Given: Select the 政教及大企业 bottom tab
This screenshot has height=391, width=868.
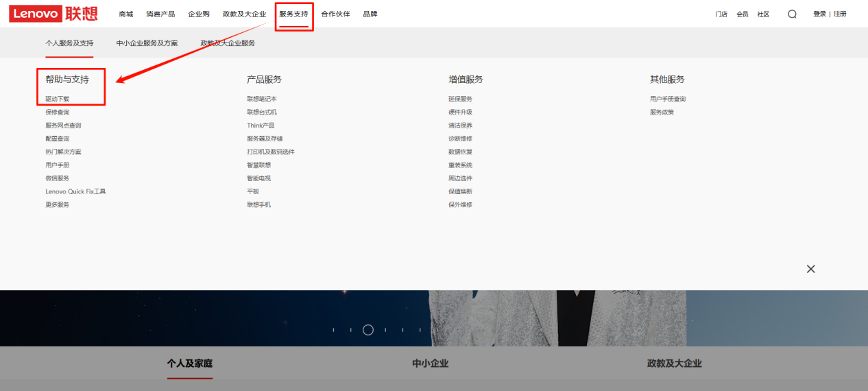Looking at the screenshot, I should pyautogui.click(x=675, y=363).
